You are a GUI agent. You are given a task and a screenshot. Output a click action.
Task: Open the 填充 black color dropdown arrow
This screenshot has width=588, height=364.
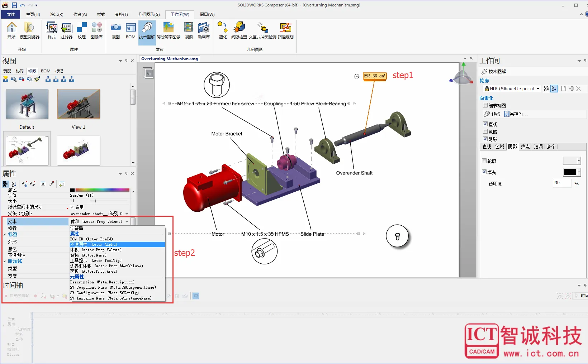pos(579,172)
